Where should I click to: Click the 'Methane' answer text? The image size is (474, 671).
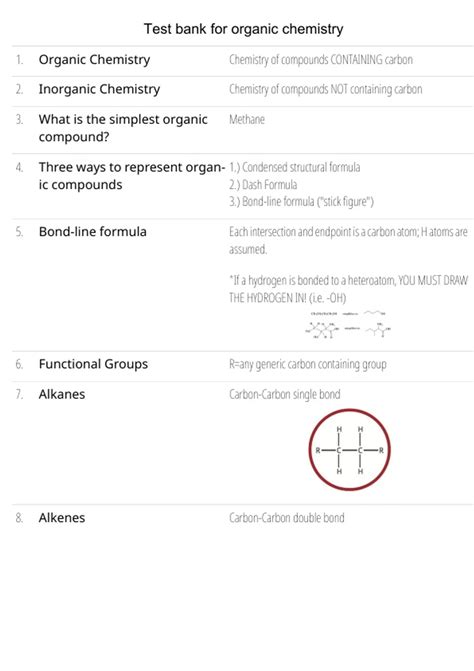pyautogui.click(x=247, y=119)
